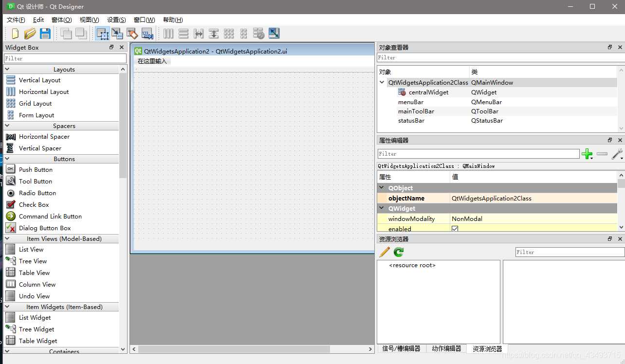
Task: Add a dynamic property with green plus
Action: (x=587, y=154)
